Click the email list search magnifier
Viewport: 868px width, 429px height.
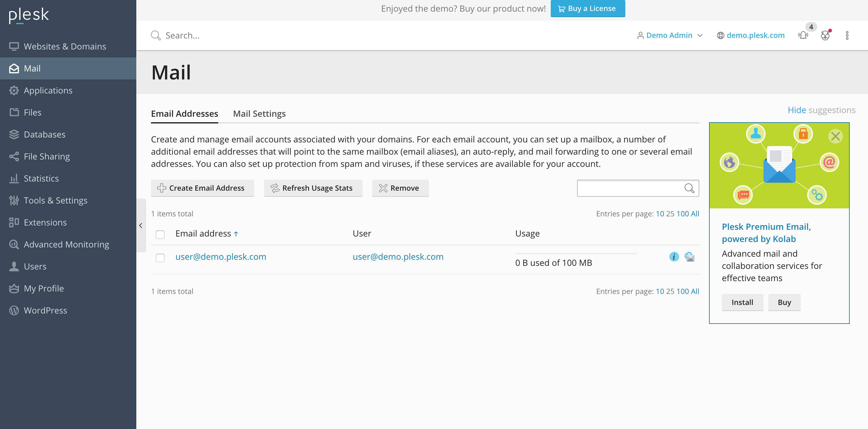[x=689, y=188]
